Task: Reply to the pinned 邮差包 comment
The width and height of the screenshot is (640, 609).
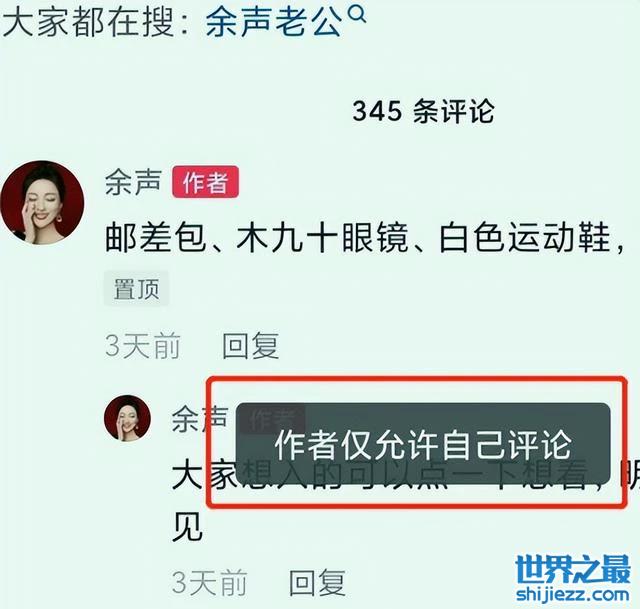Action: coord(251,345)
